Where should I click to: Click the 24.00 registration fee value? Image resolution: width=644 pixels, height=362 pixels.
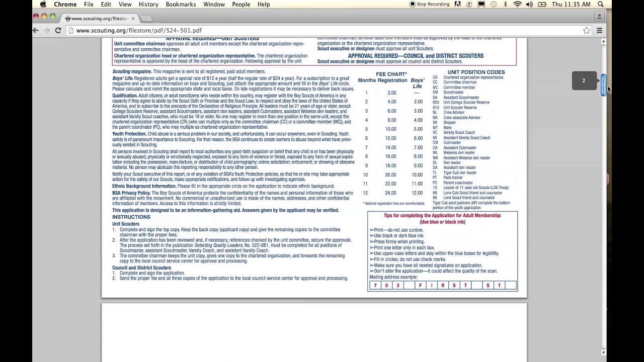point(390,193)
